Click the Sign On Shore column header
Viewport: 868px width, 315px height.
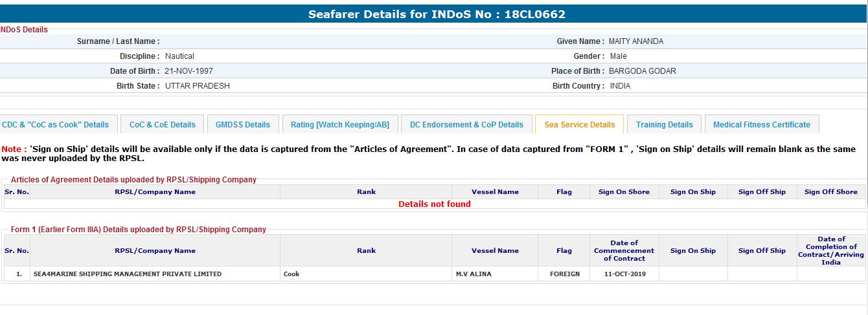(x=624, y=192)
